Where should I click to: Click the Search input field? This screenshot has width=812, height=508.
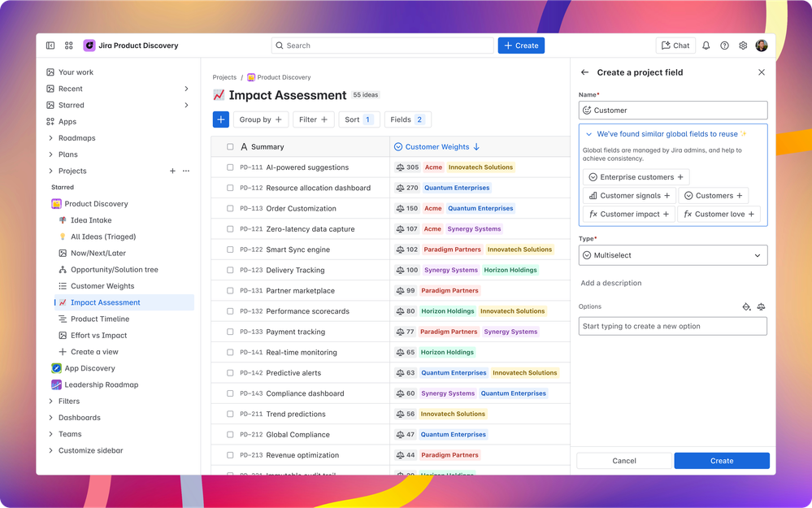(383, 46)
